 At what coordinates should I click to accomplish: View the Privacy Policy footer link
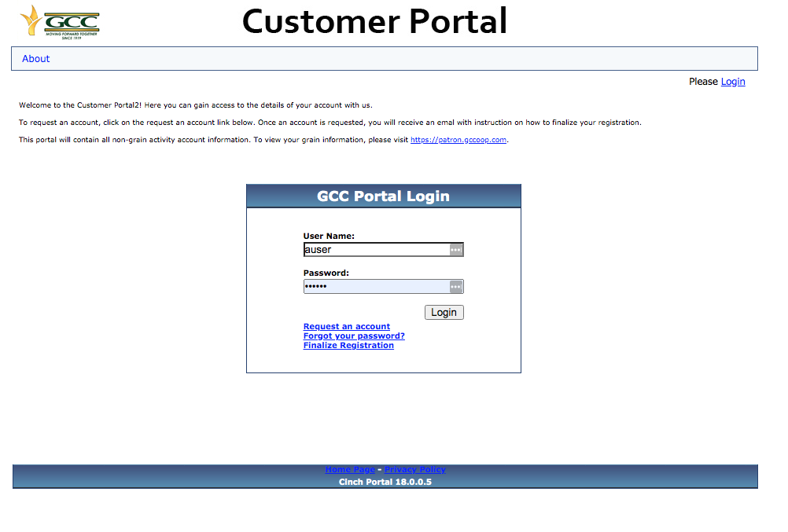point(414,470)
